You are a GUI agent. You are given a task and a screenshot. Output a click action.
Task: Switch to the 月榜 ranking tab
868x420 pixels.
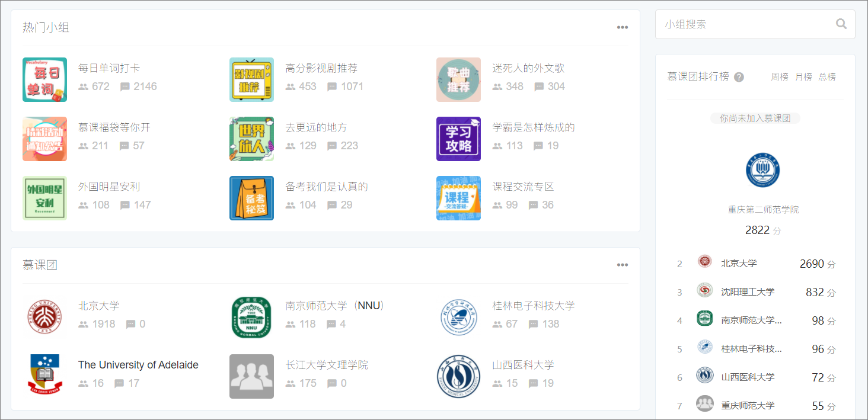point(803,76)
